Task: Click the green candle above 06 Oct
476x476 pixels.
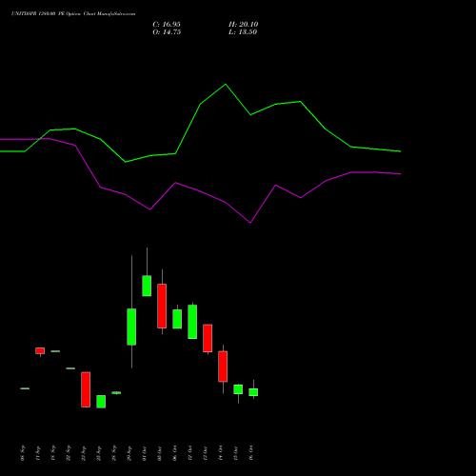Action: point(177,319)
